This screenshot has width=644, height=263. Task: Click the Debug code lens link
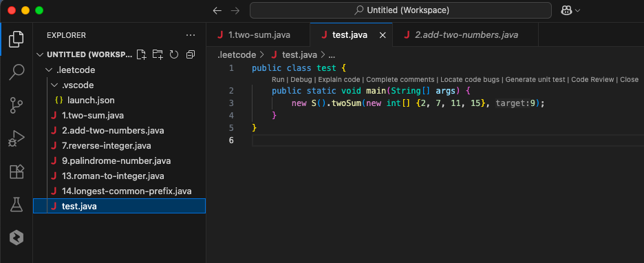(x=301, y=80)
